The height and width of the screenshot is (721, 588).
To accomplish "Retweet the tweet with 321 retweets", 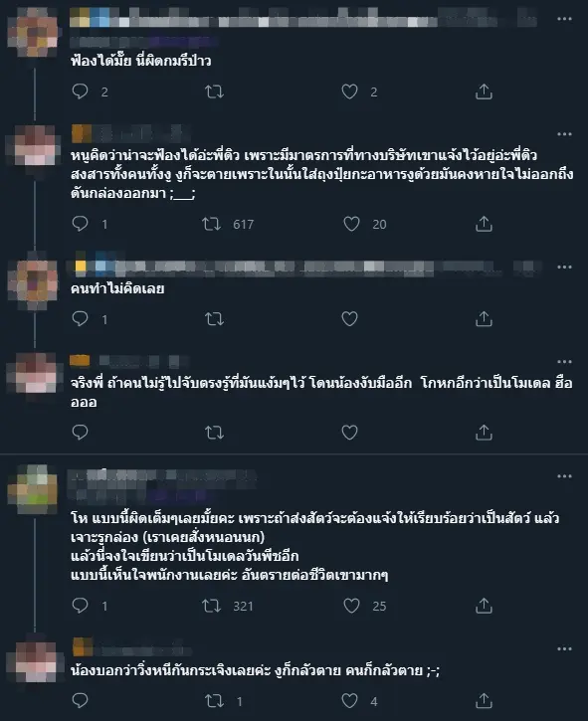I will (212, 606).
